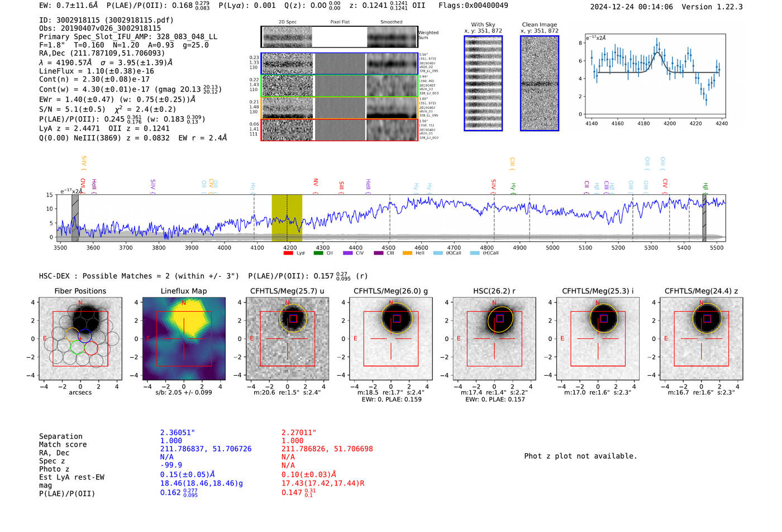
Task: Open the Fiber Positions image
Action: [x=80, y=338]
